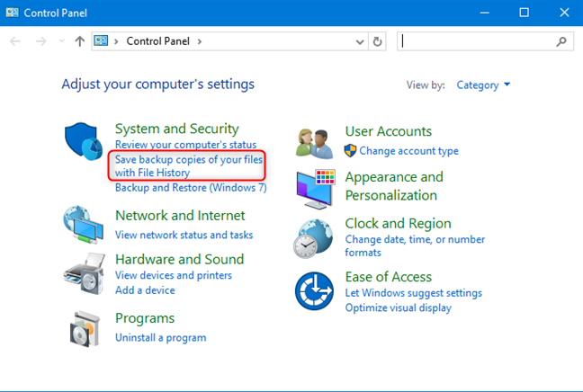Open the System and Security shield icon
This screenshot has height=392, width=583.
tap(84, 141)
